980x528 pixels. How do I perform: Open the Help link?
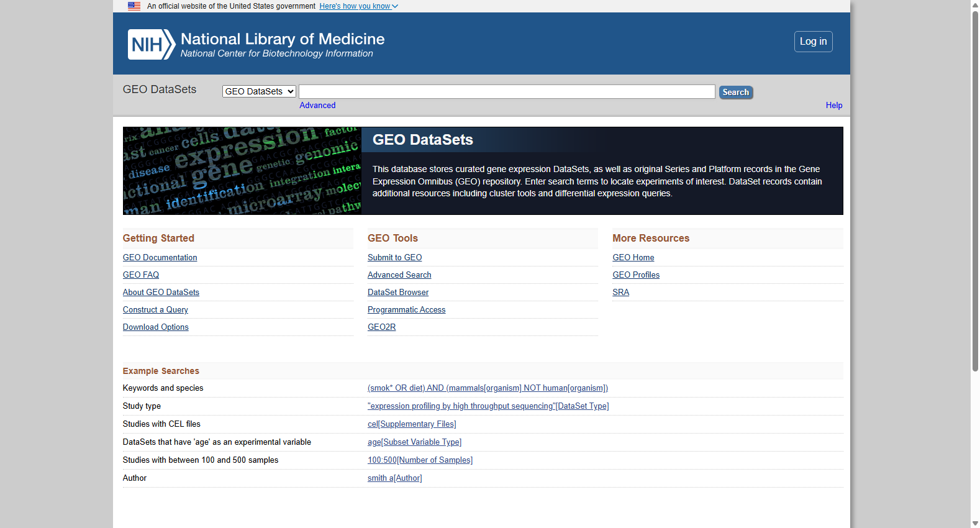coord(834,106)
